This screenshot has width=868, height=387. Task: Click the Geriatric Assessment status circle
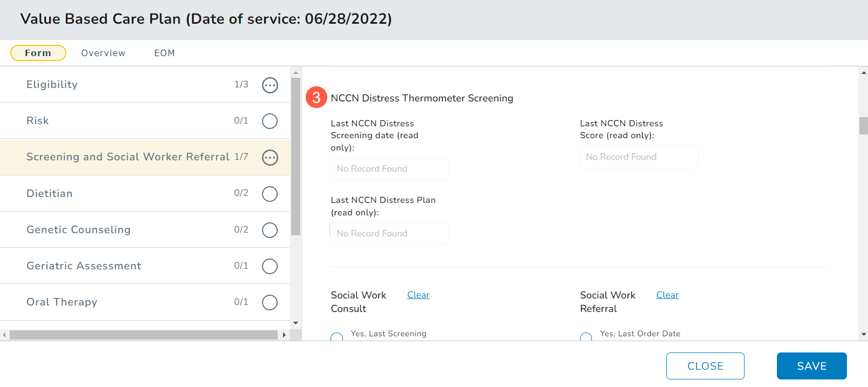point(270,266)
